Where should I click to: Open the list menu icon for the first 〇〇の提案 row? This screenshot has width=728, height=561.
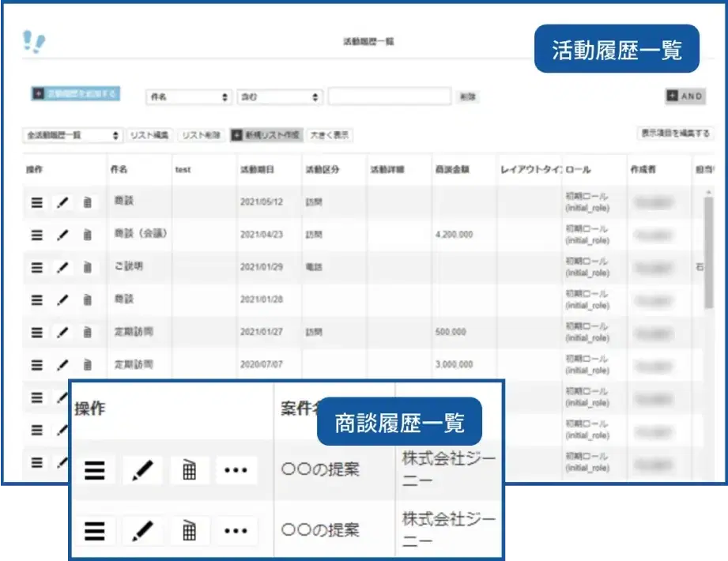[94, 469]
